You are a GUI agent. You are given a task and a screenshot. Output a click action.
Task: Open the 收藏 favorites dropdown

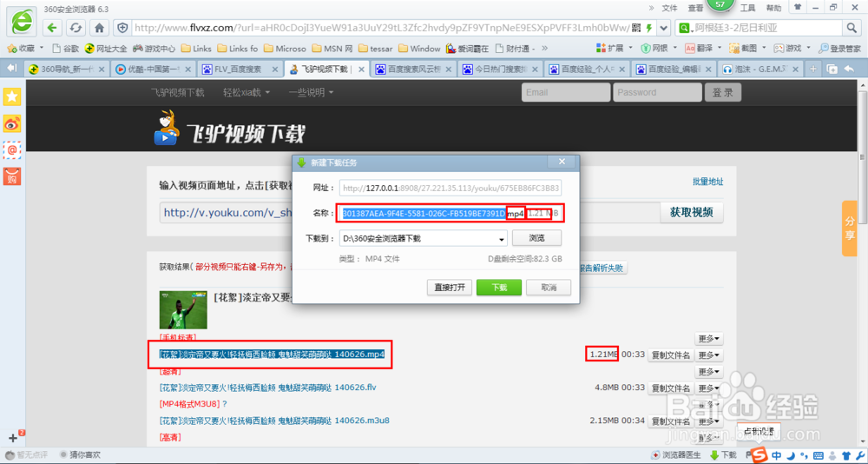coord(26,49)
